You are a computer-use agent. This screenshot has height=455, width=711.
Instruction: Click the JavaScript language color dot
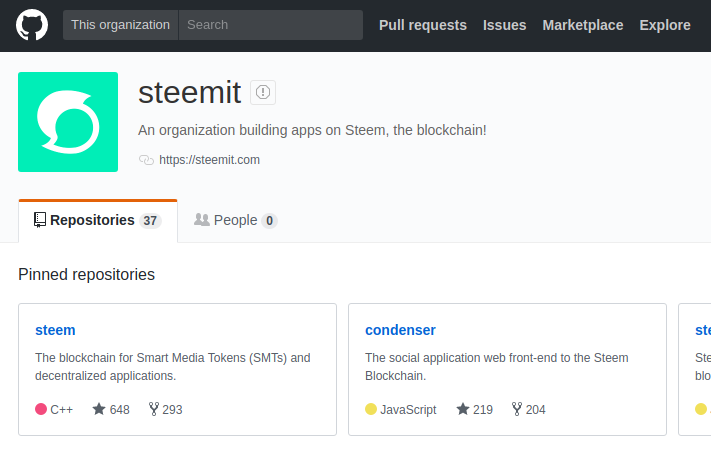coord(371,409)
